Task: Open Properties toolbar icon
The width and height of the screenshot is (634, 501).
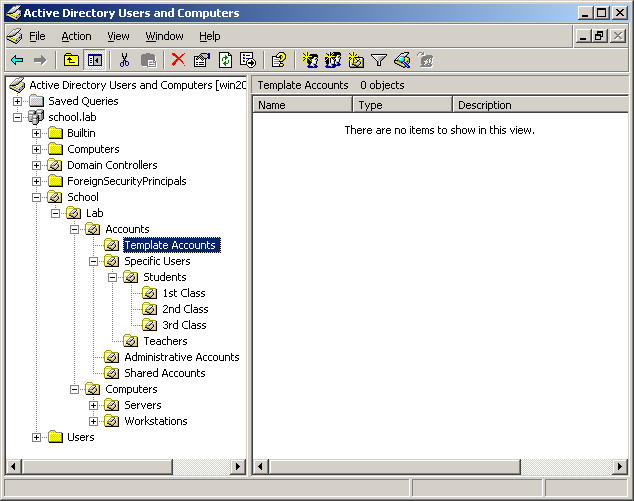Action: (x=202, y=60)
